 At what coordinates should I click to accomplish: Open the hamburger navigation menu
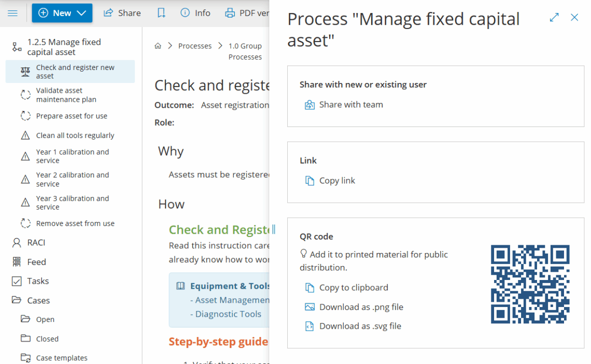tap(13, 13)
